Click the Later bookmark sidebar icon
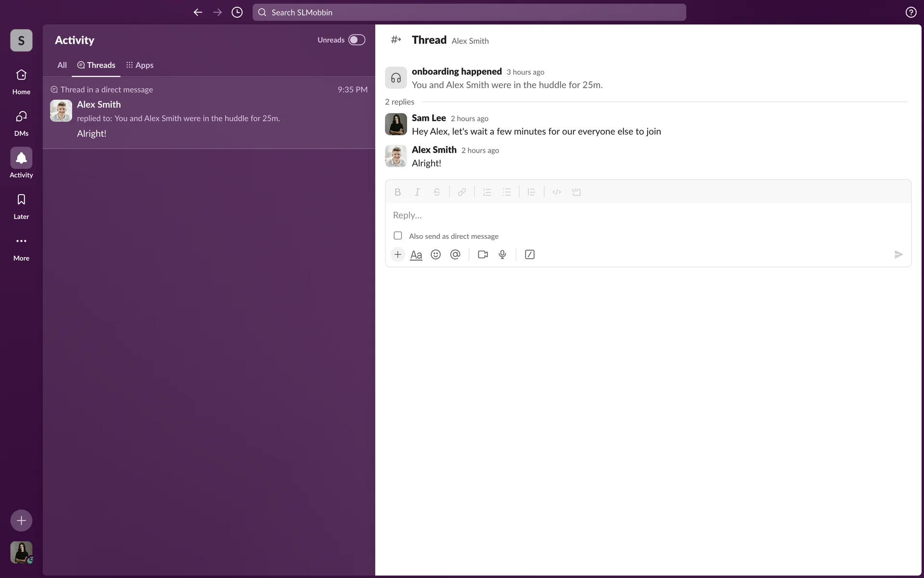The height and width of the screenshot is (578, 924). click(x=21, y=206)
